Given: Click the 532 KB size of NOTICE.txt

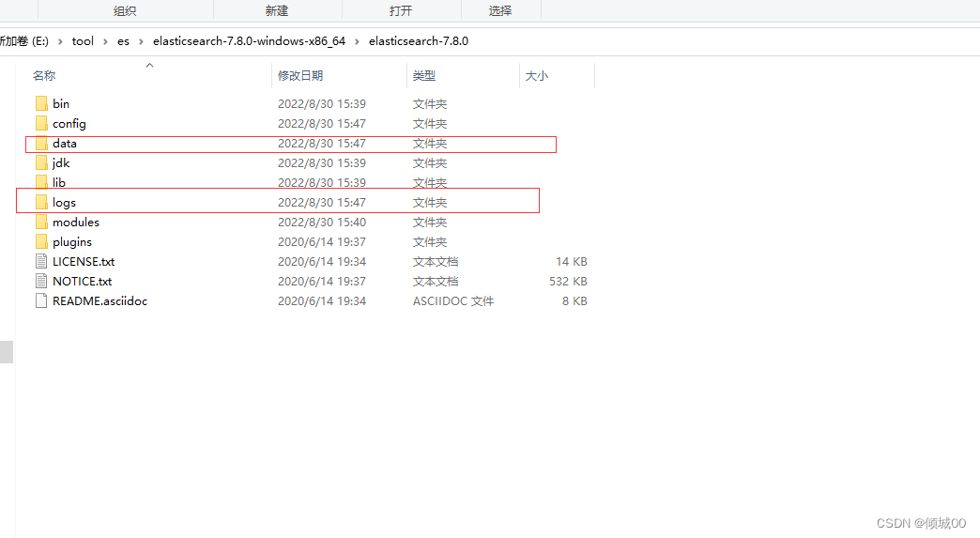Looking at the screenshot, I should [568, 281].
